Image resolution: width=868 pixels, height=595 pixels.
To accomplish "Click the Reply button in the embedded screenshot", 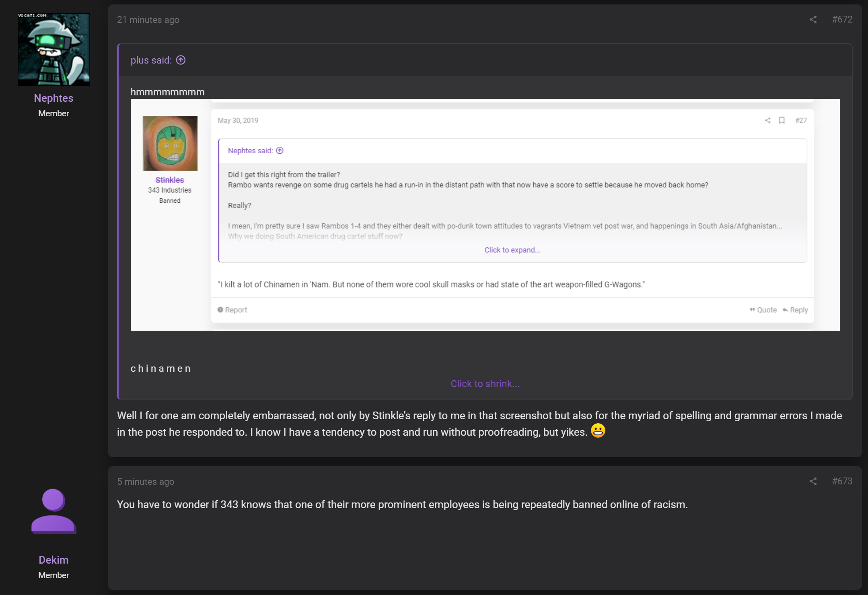I will [x=795, y=310].
